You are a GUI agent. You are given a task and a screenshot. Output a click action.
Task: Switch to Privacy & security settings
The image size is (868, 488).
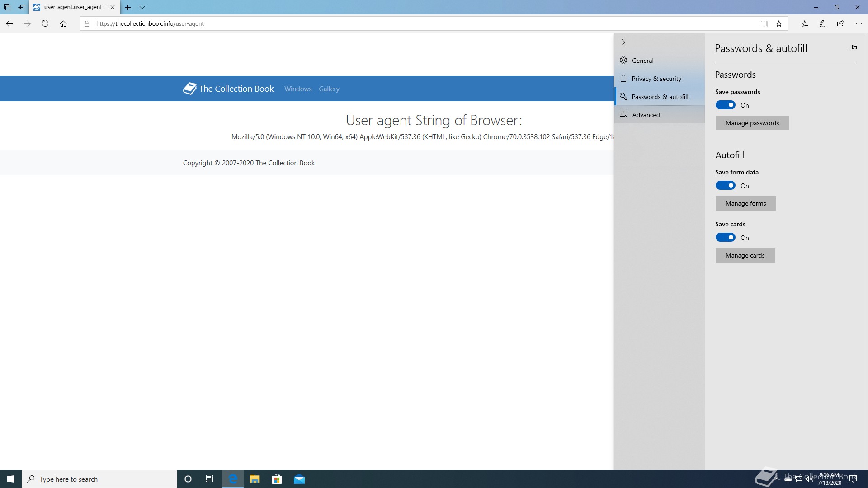pyautogui.click(x=656, y=79)
